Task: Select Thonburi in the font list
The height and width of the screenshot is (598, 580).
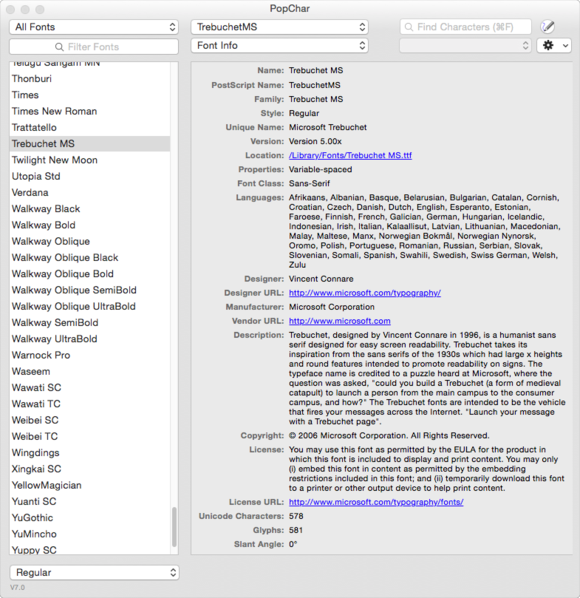Action: click(x=90, y=79)
